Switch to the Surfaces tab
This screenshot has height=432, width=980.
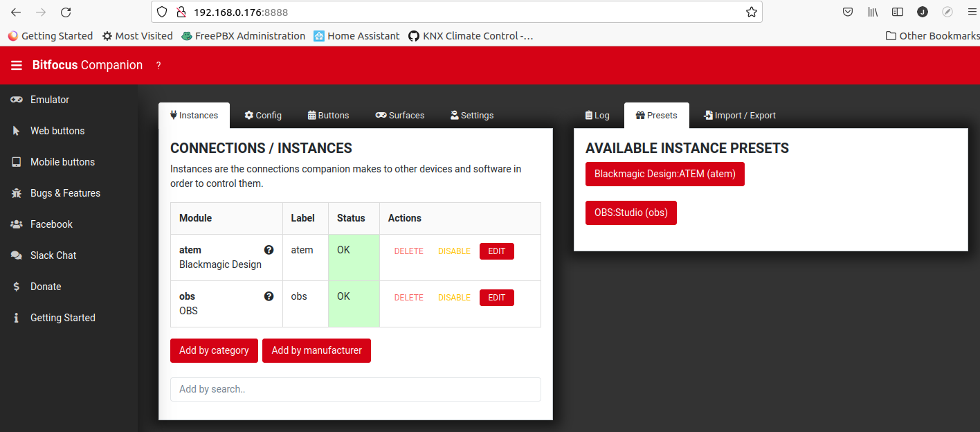pos(400,116)
